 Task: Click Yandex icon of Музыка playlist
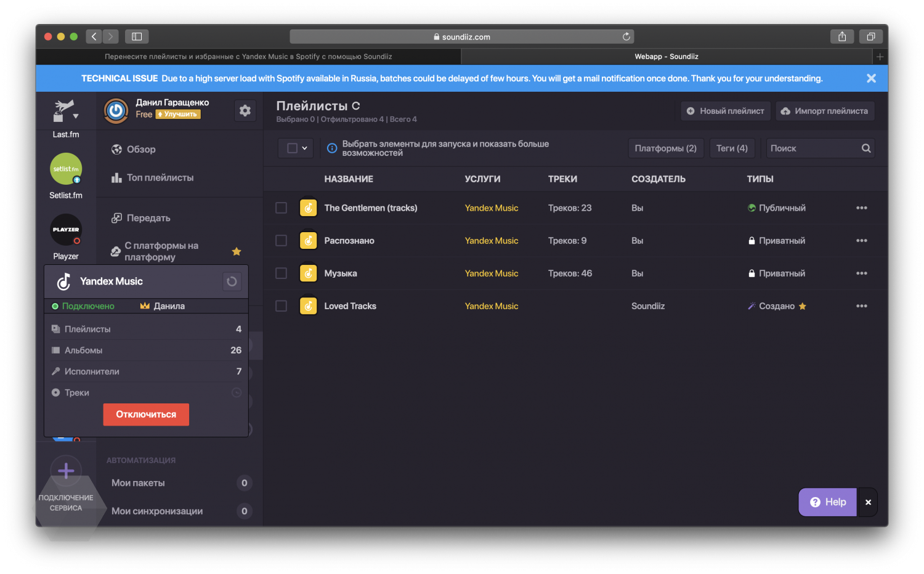(x=308, y=273)
